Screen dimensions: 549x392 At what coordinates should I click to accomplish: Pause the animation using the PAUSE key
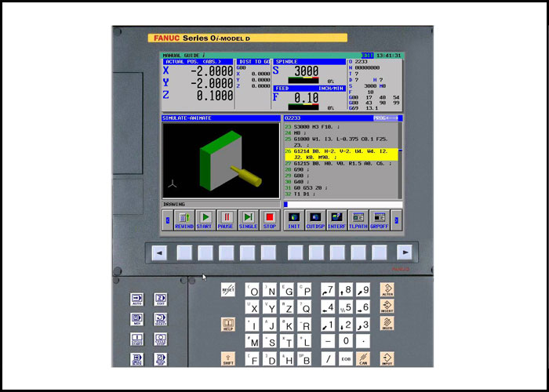point(227,220)
